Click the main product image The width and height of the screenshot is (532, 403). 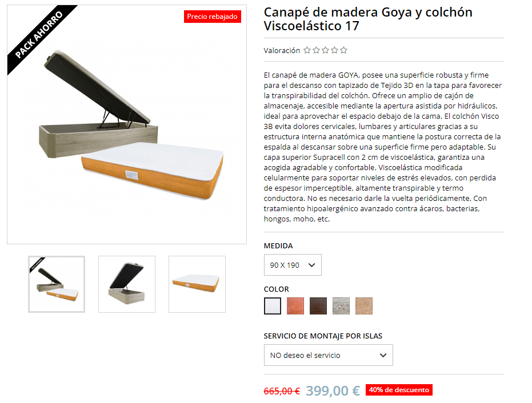click(127, 124)
